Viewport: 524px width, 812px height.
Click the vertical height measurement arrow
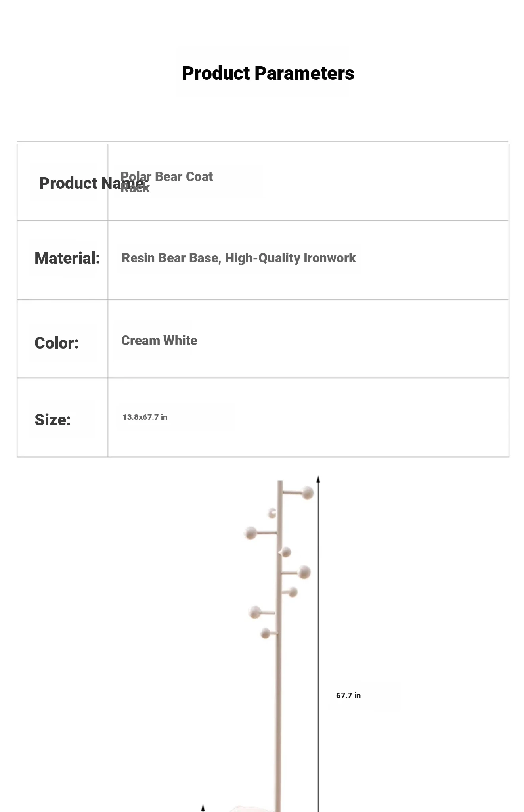(x=318, y=644)
